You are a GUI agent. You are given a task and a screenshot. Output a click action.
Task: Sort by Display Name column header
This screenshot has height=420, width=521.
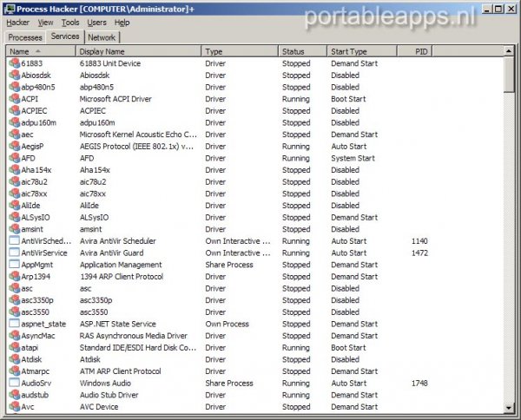point(139,51)
